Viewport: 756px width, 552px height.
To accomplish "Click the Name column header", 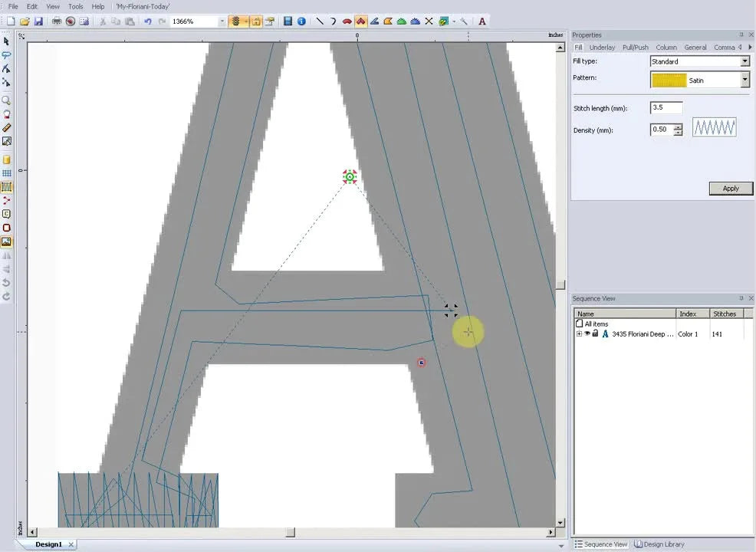I will pos(626,314).
